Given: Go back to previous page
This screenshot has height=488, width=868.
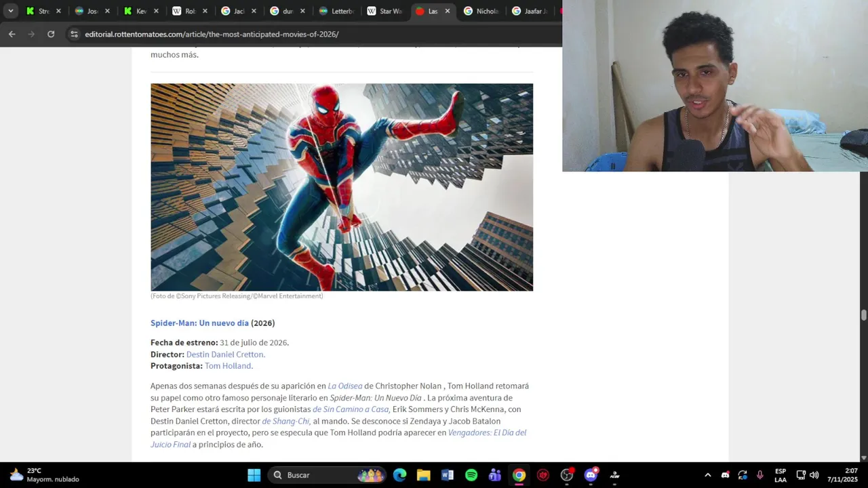Looking at the screenshot, I should 12,34.
